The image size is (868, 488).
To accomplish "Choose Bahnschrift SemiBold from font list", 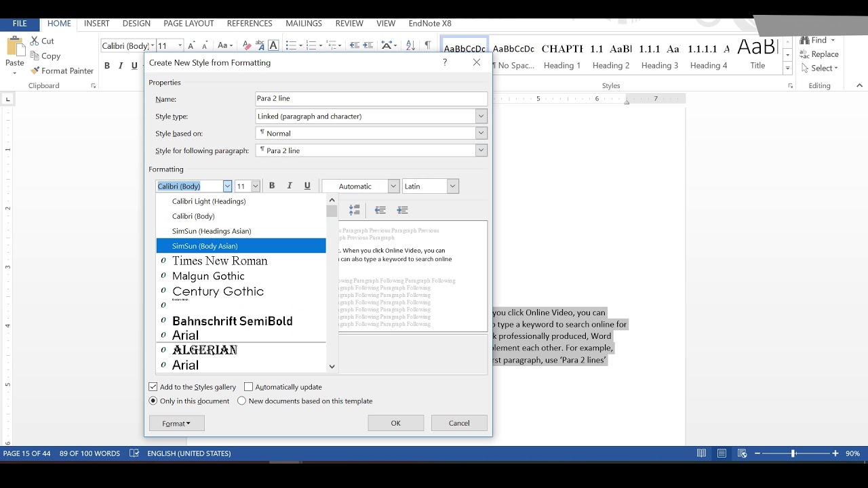I will (241, 321).
